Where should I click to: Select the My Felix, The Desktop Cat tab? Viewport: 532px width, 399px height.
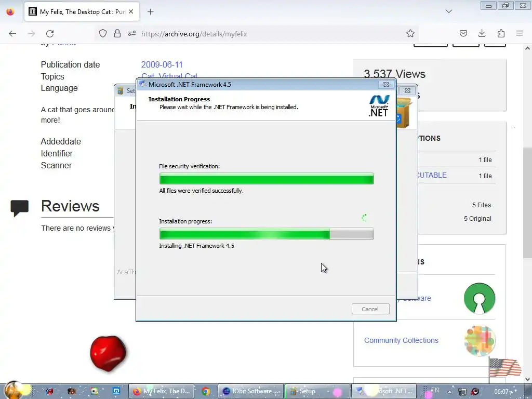82,11
